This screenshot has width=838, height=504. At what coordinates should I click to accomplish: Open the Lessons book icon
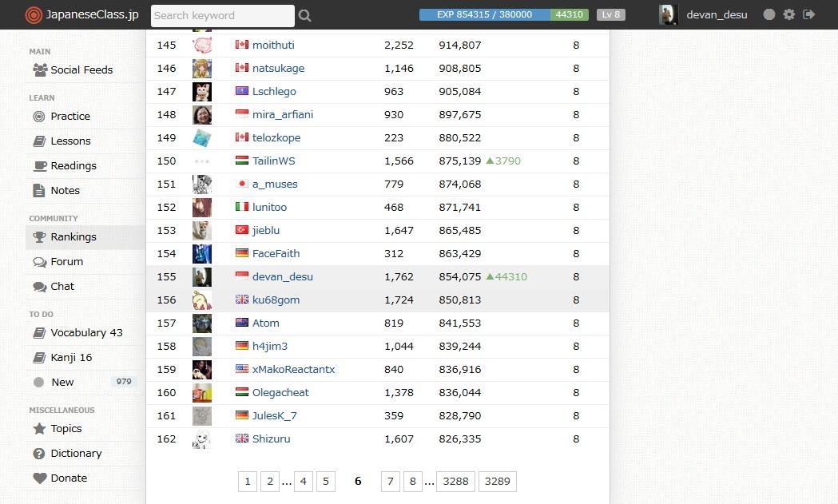39,141
